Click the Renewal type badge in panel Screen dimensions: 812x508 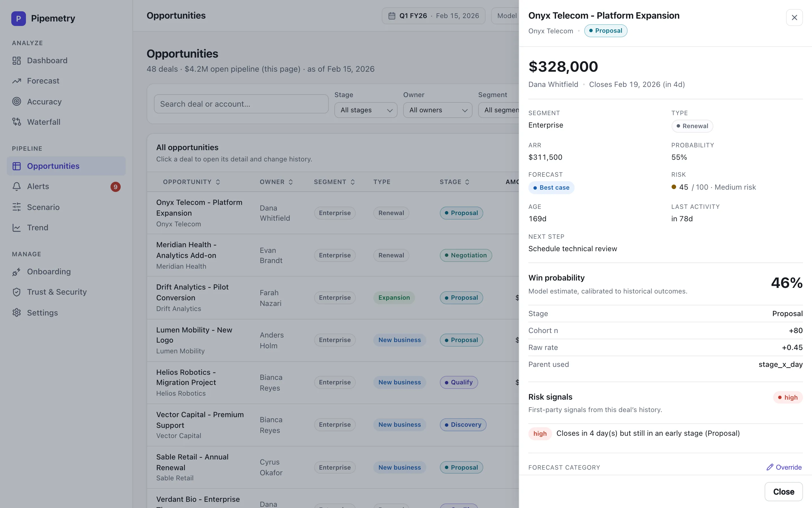(692, 126)
